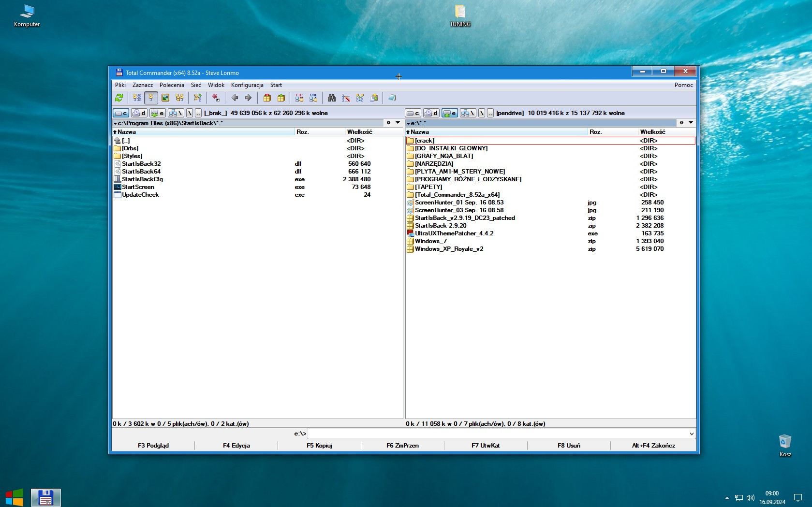Click the Pack files toolbar icon
The height and width of the screenshot is (507, 812).
pyautogui.click(x=267, y=98)
